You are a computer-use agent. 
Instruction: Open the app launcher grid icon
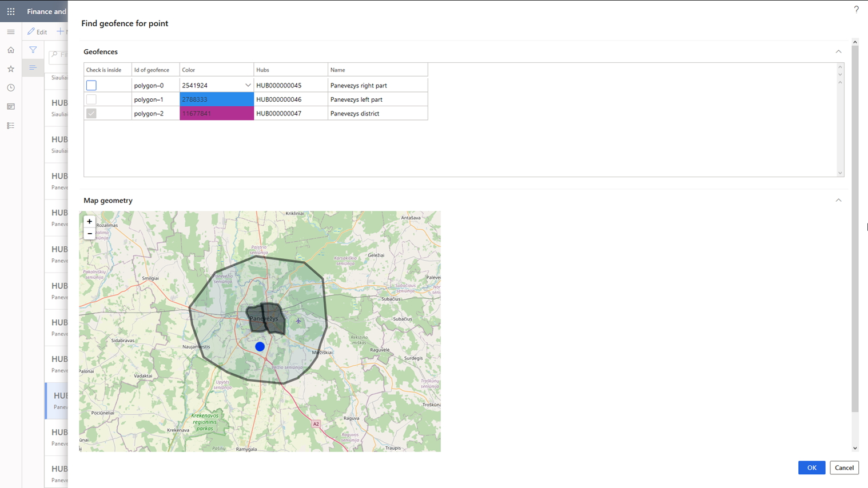[10, 11]
